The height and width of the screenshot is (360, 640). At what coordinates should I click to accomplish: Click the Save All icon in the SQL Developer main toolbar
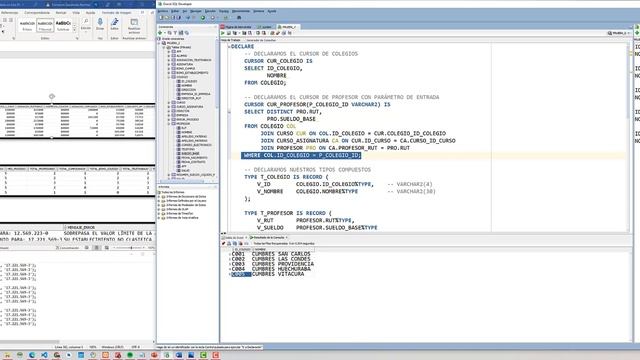(x=178, y=18)
